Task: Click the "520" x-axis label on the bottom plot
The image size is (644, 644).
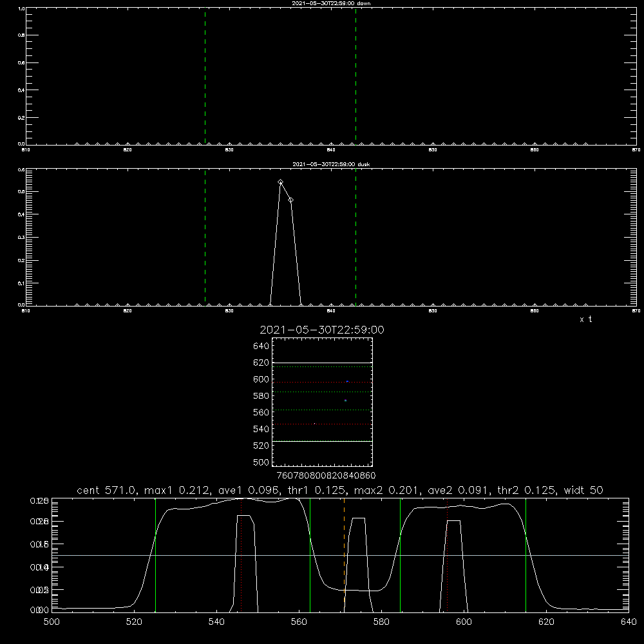Action: (134, 622)
